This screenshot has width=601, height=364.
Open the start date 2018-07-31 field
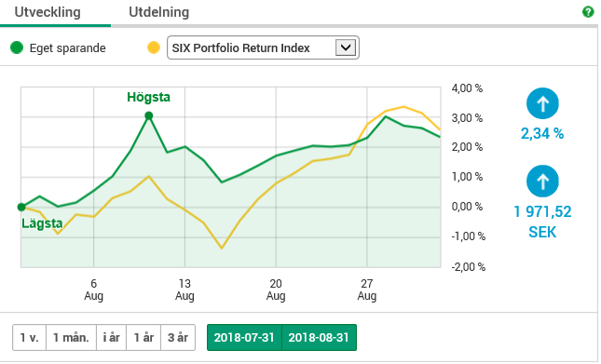[244, 338]
